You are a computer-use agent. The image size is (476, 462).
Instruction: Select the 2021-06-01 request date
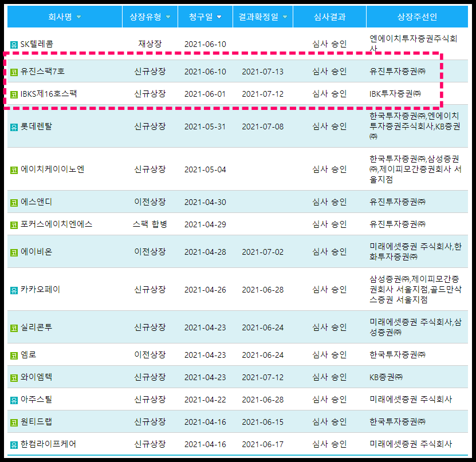click(205, 94)
